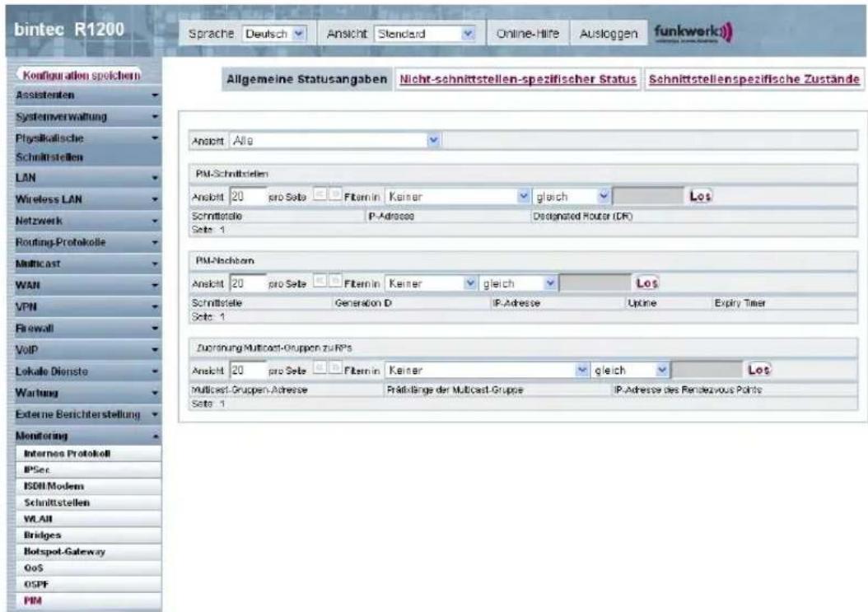The image size is (868, 612).
Task: Open the Bridges monitoring entry
Action: [89, 535]
